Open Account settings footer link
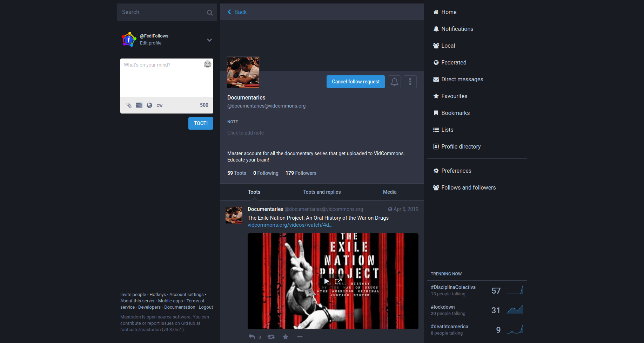This screenshot has height=343, width=644. (186, 295)
